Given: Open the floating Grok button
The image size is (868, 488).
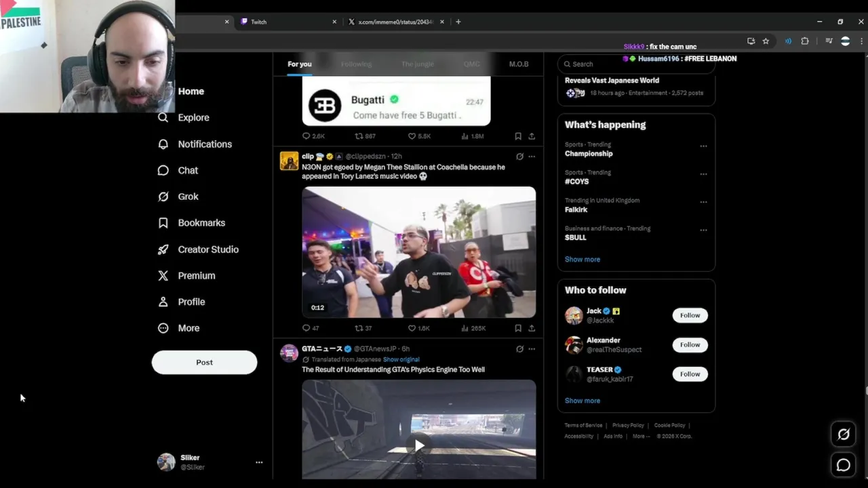Looking at the screenshot, I should pyautogui.click(x=844, y=434).
